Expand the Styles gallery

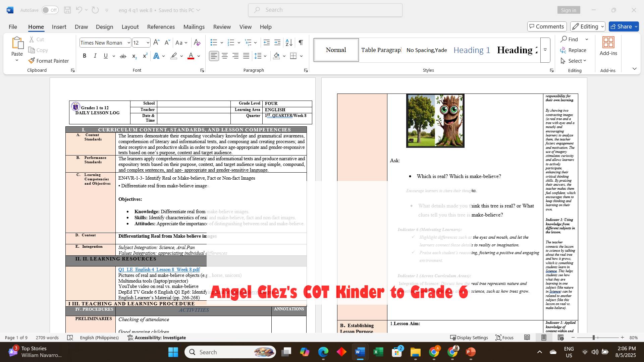[x=545, y=50]
